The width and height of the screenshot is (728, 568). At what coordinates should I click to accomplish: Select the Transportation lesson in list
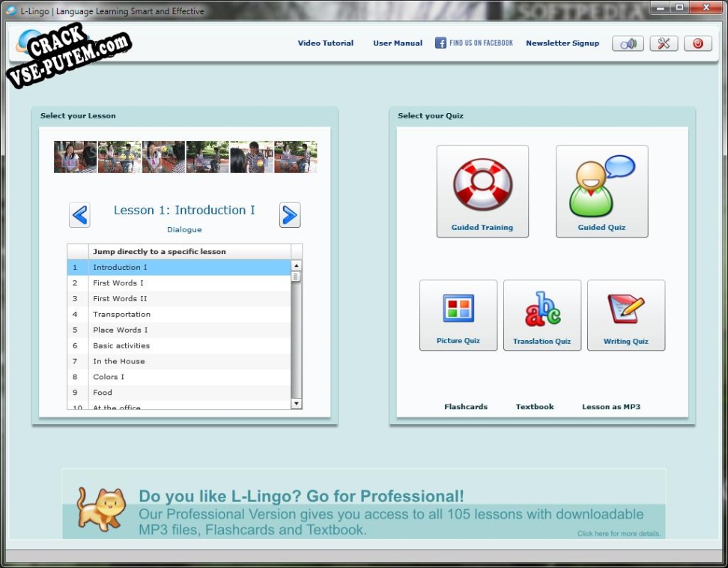click(179, 315)
